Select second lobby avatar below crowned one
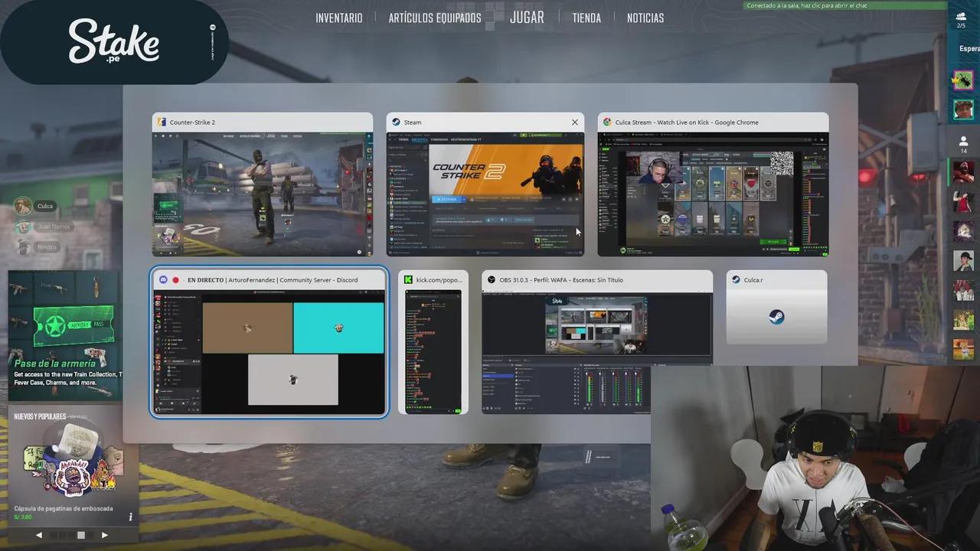The height and width of the screenshot is (551, 980). click(963, 109)
